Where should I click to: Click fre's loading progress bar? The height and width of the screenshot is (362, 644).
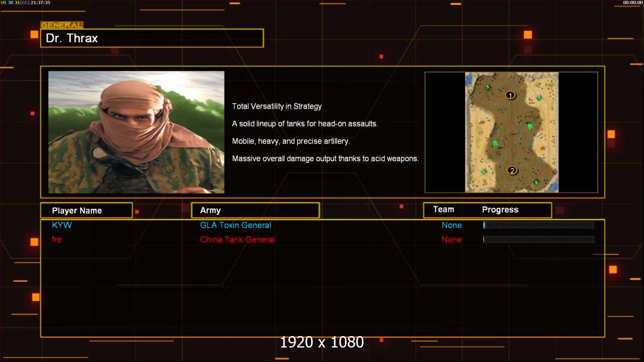click(x=539, y=240)
